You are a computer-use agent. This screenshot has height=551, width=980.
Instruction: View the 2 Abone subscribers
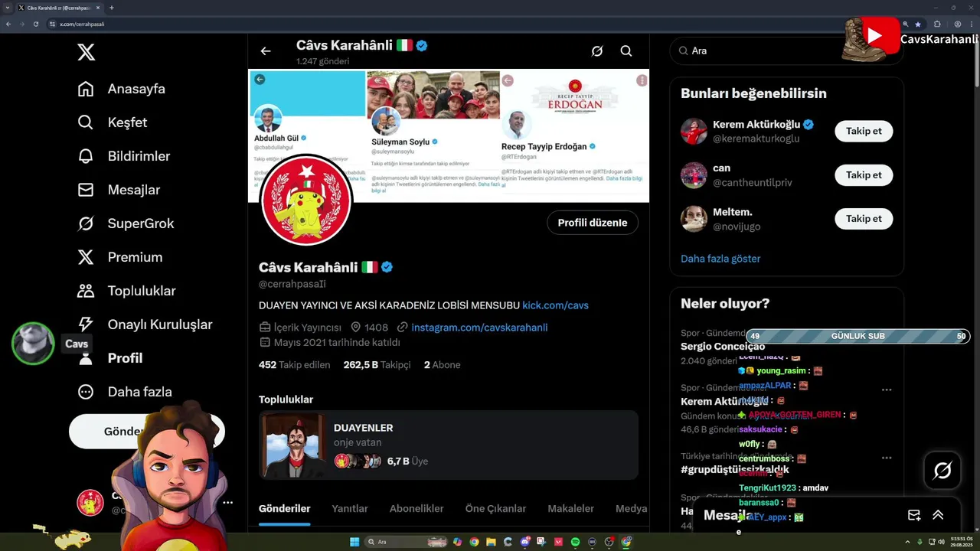443,365
